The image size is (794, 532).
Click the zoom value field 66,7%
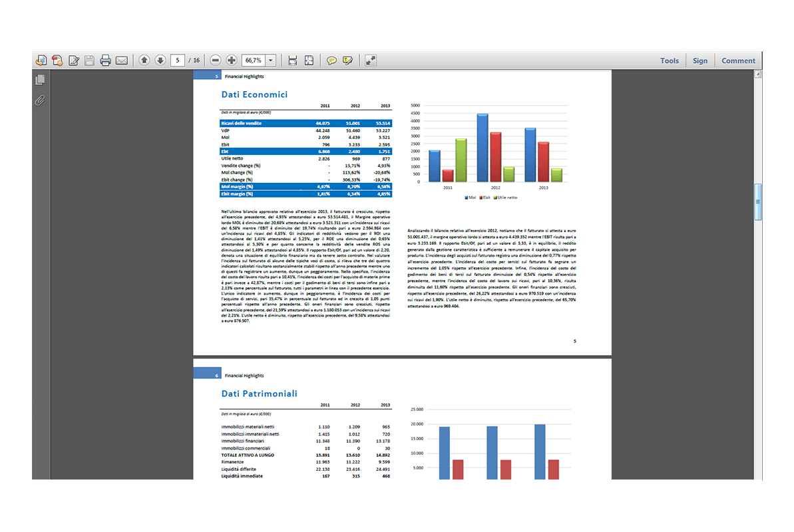pyautogui.click(x=254, y=61)
